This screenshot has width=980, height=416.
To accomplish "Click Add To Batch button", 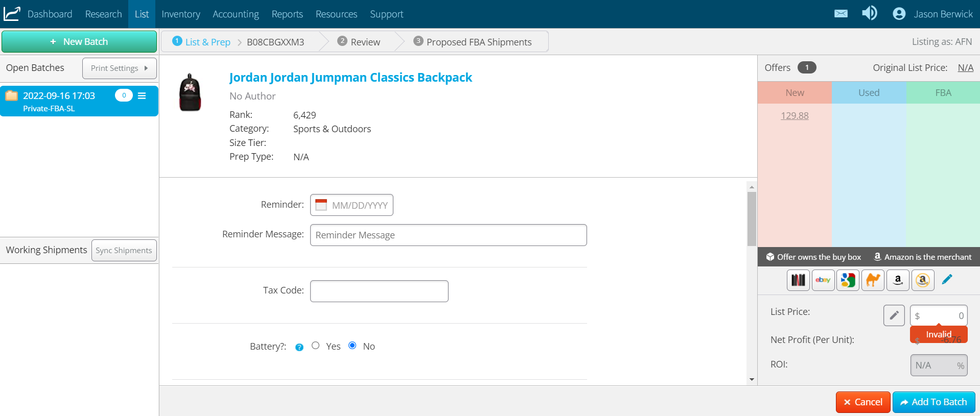I will point(934,402).
